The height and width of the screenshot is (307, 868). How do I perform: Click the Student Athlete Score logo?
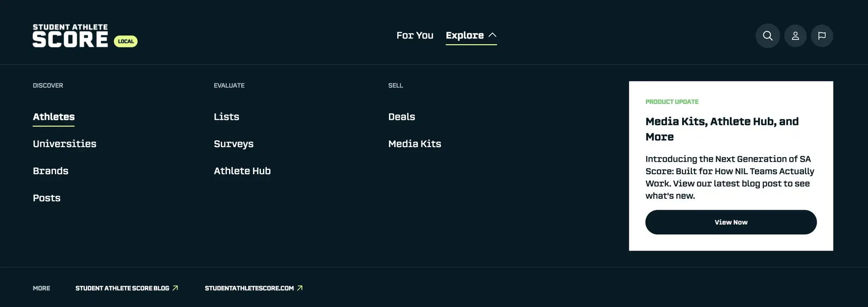[x=70, y=36]
